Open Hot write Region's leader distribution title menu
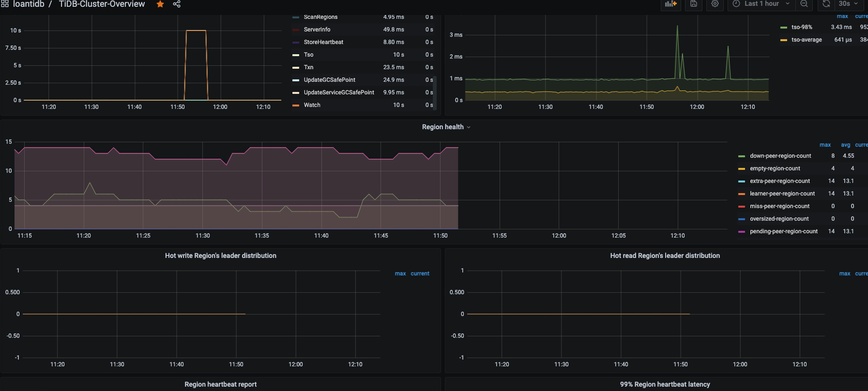This screenshot has width=868, height=391. click(220, 256)
